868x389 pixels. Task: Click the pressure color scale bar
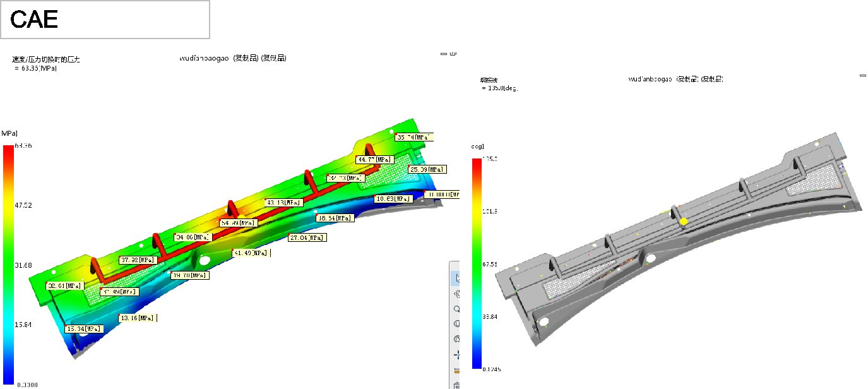click(x=8, y=265)
